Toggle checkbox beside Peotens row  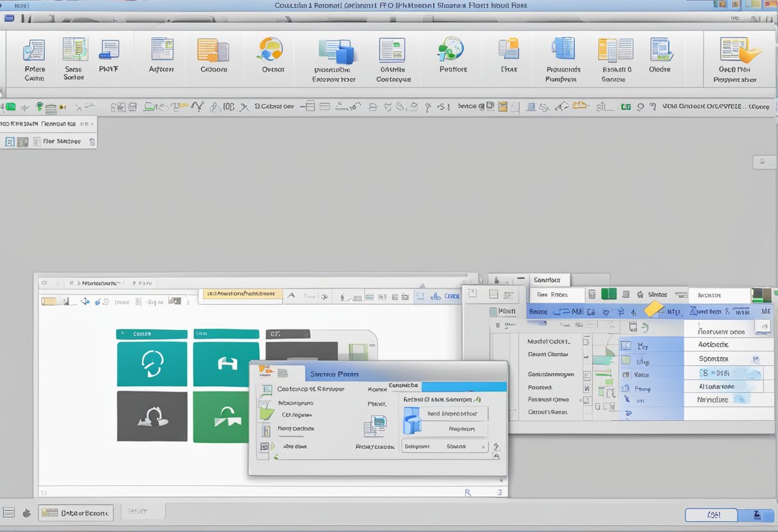coord(585,387)
